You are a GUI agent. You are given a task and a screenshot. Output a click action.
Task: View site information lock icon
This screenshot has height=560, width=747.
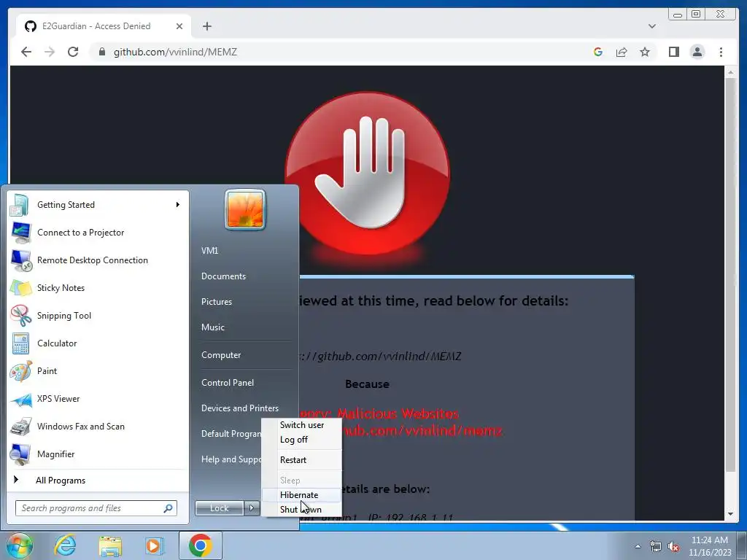coord(101,52)
